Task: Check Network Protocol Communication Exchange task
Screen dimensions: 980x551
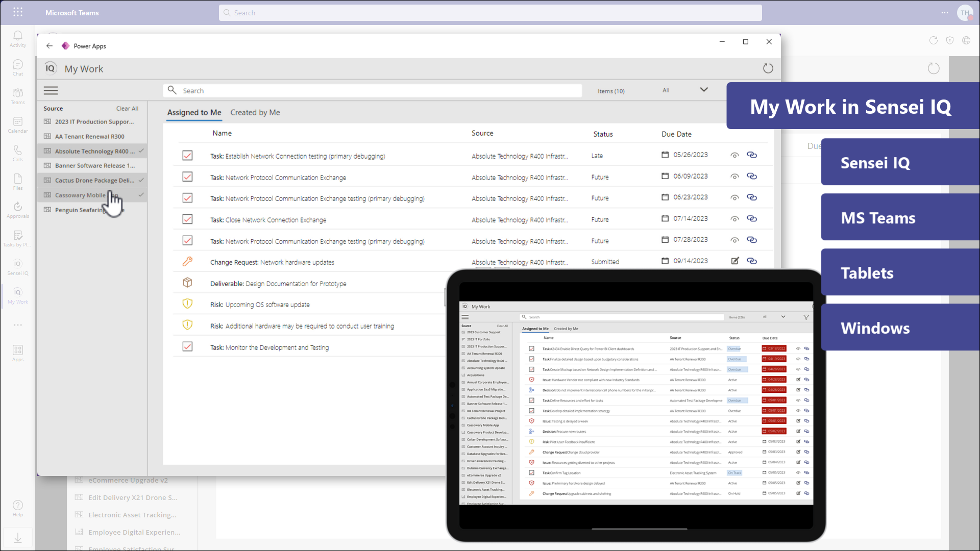Action: [187, 177]
